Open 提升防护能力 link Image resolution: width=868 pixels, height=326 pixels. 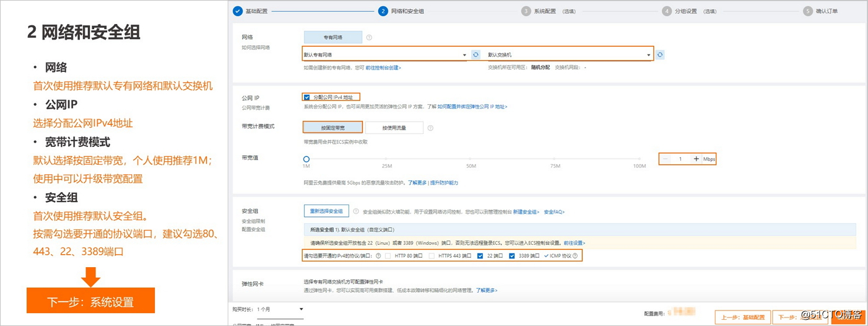(445, 183)
